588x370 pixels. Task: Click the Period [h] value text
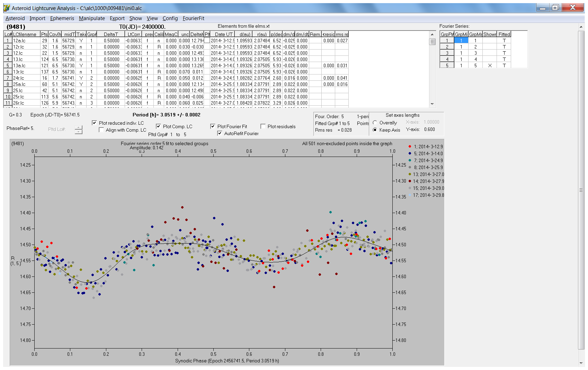pyautogui.click(x=166, y=115)
